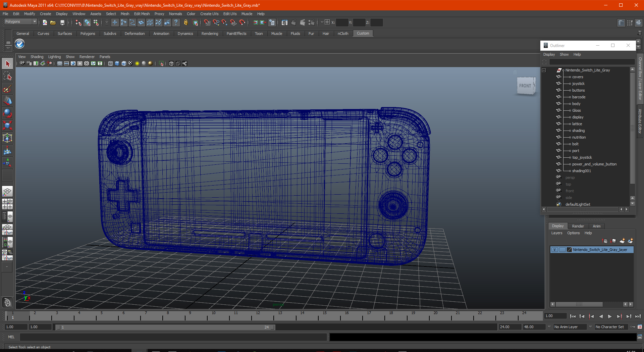Open a scene file

pos(53,22)
